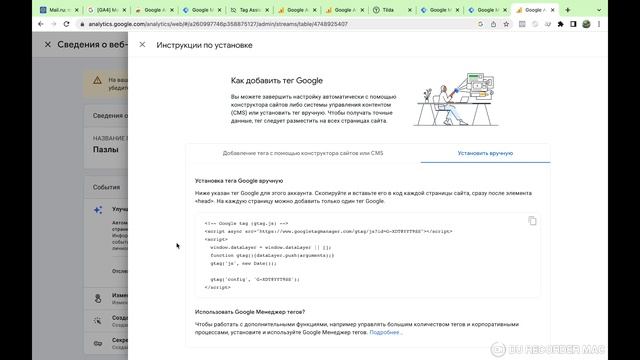Click the Использовать Google Менеджер тегов heading

pyautogui.click(x=250, y=312)
